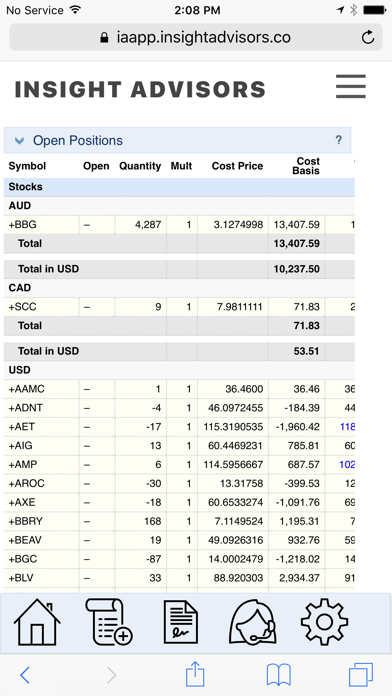This screenshot has width=392, height=696.
Task: Open the hamburger menu
Action: tap(351, 86)
